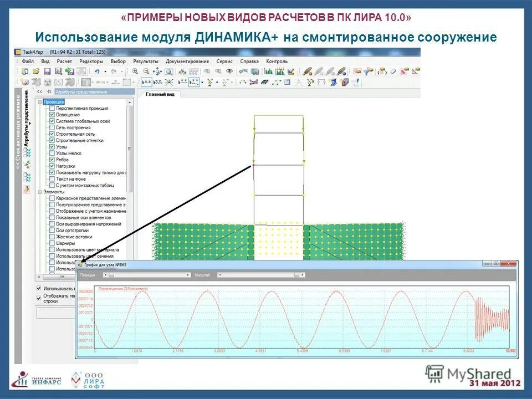Click the blue I-beam section icon
This screenshot has width=532, height=399.
(333, 82)
